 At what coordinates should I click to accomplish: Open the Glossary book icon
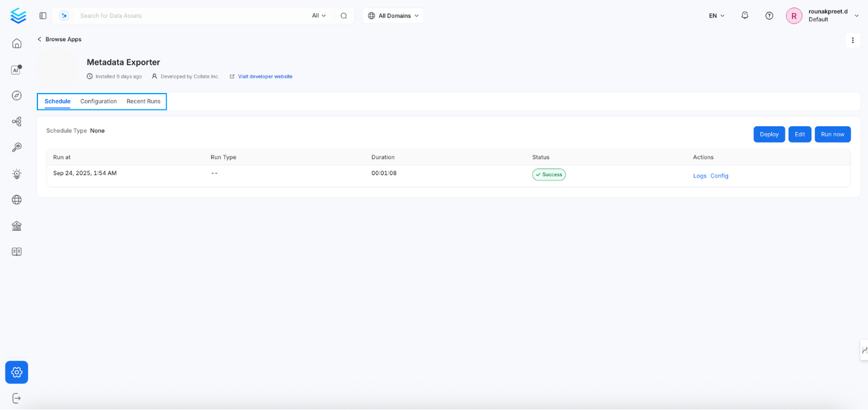[x=16, y=251]
